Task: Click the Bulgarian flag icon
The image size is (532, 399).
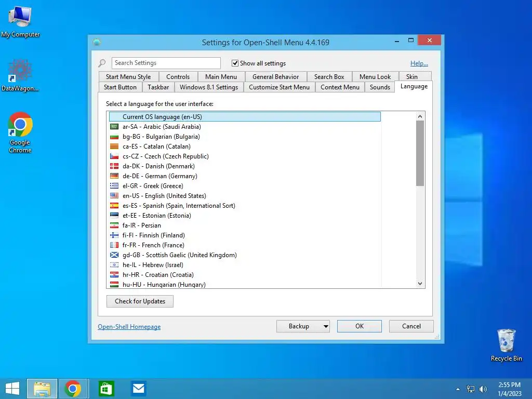Action: (x=114, y=137)
